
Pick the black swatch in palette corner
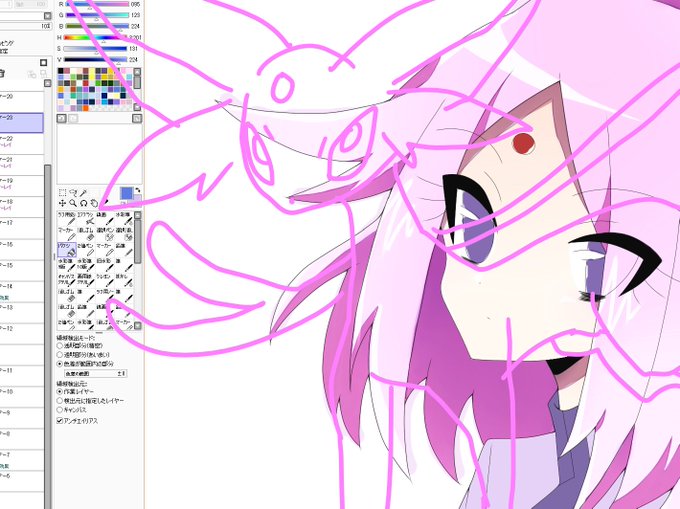click(61, 71)
